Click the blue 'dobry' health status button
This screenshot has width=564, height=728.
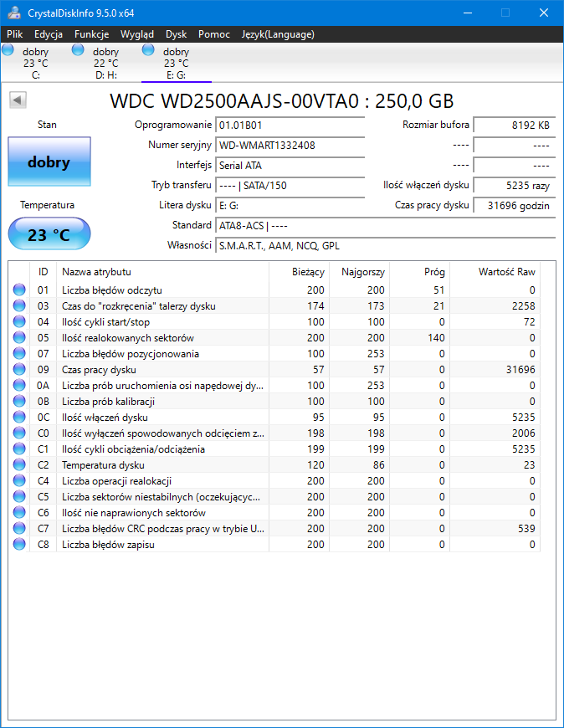pyautogui.click(x=49, y=161)
